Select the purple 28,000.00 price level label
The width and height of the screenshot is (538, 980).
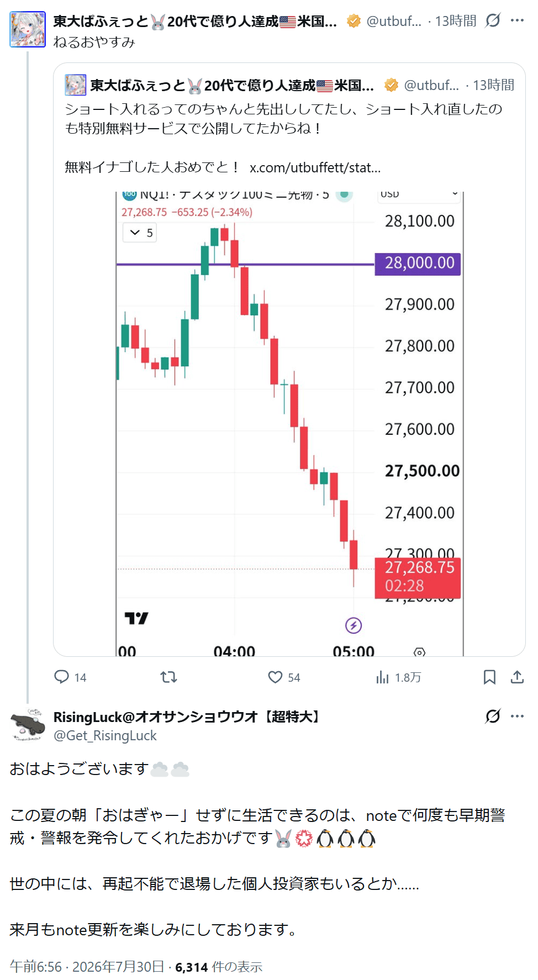(418, 264)
